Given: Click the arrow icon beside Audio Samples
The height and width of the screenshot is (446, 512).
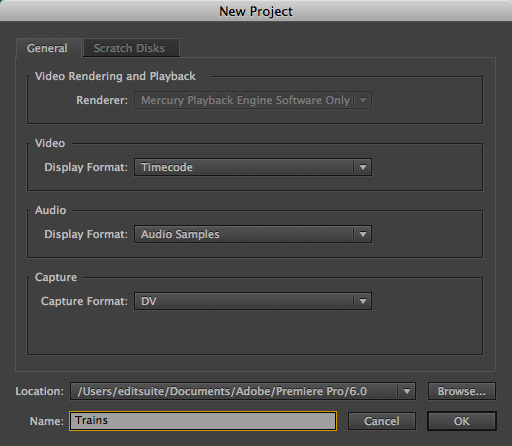Looking at the screenshot, I should (x=363, y=234).
